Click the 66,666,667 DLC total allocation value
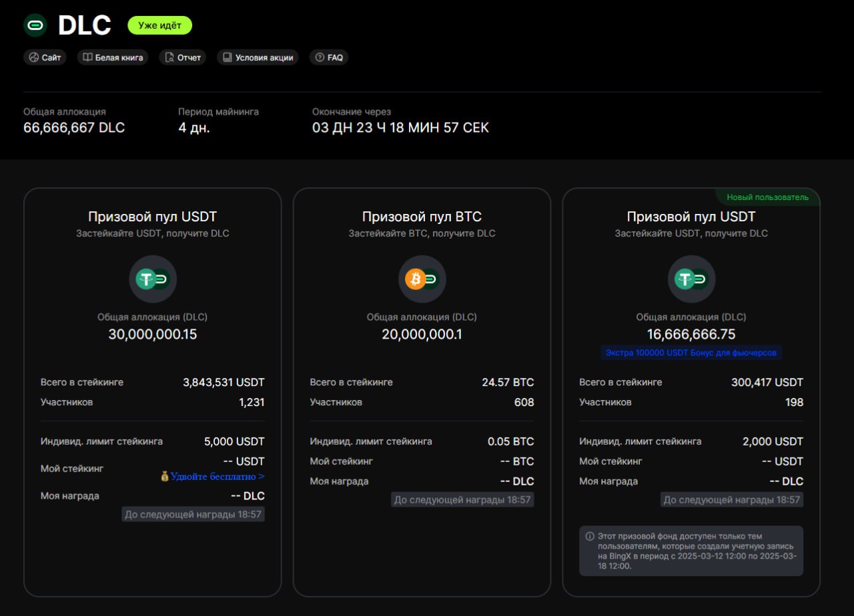Viewport: 854px width, 616px height. coord(74,127)
